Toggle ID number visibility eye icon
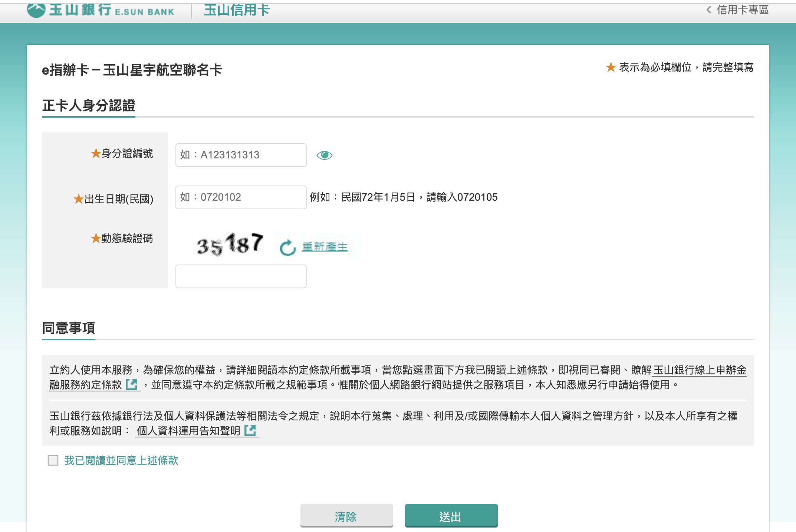Image resolution: width=796 pixels, height=532 pixels. pos(324,155)
